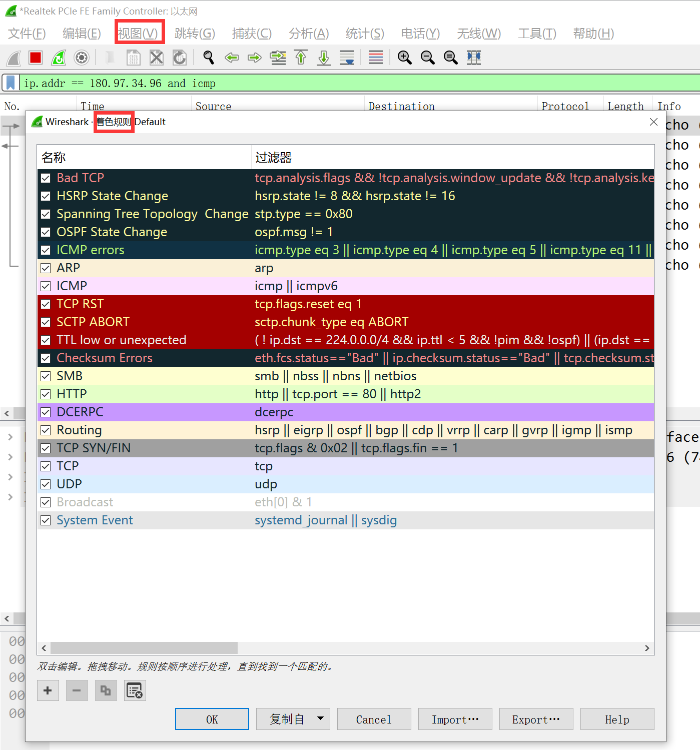Click the rules list horizontal scrollbar thumb

coord(144,648)
